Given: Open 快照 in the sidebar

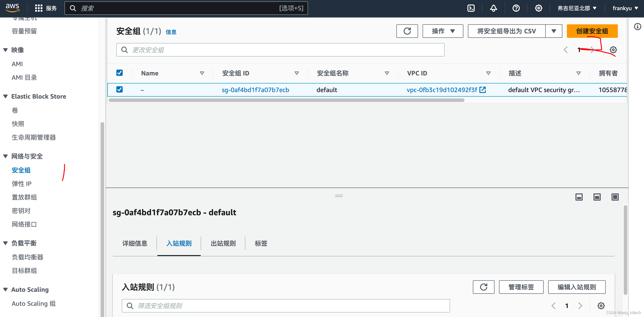Looking at the screenshot, I should click(18, 124).
